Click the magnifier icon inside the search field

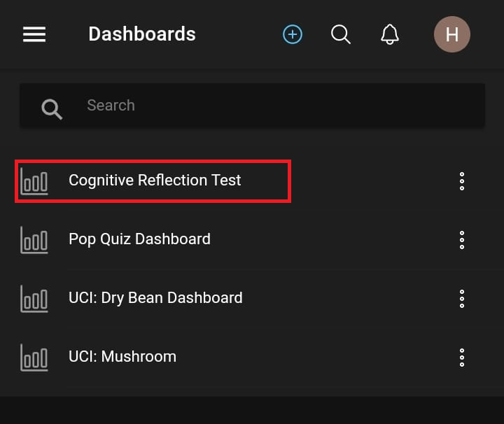pos(52,108)
